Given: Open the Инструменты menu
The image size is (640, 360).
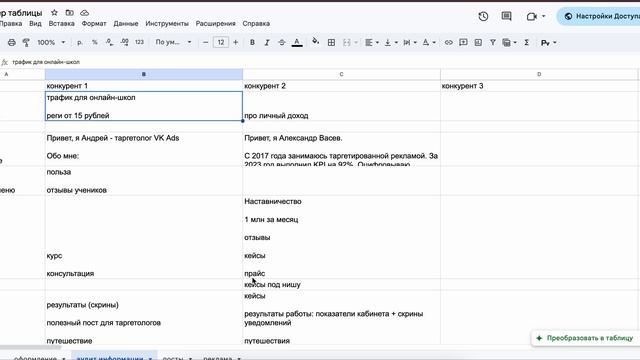Looking at the screenshot, I should (x=167, y=24).
